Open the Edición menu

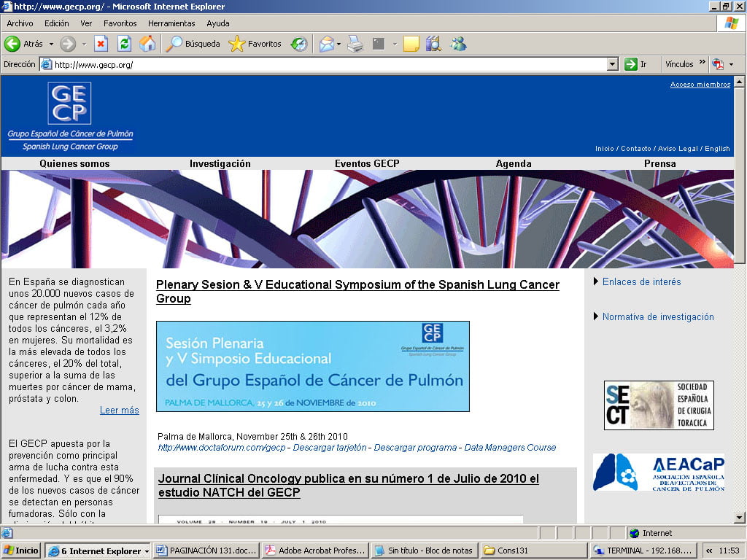tap(57, 23)
